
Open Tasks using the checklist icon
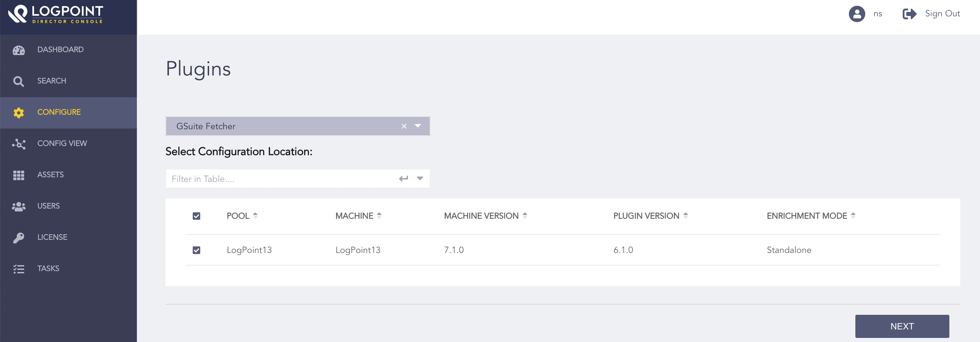pos(19,268)
